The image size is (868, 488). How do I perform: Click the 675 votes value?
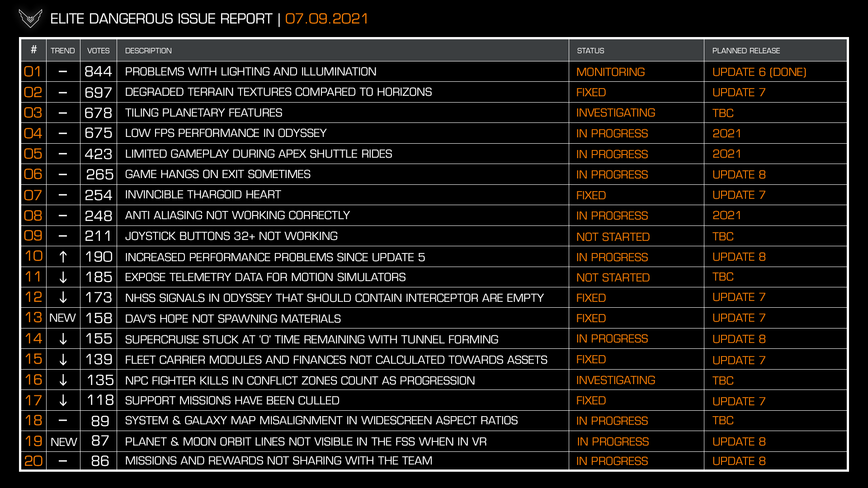tap(98, 133)
